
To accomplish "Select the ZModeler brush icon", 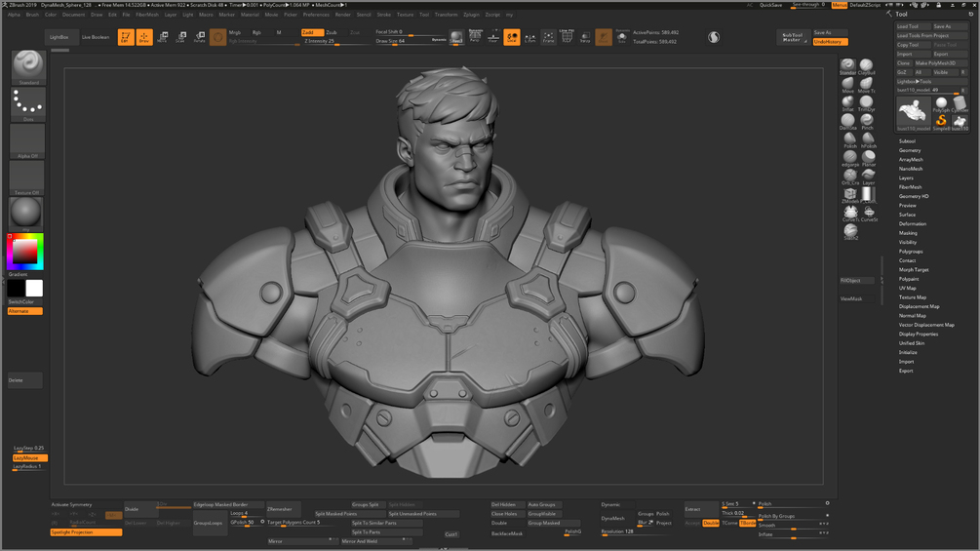I will tap(850, 195).
